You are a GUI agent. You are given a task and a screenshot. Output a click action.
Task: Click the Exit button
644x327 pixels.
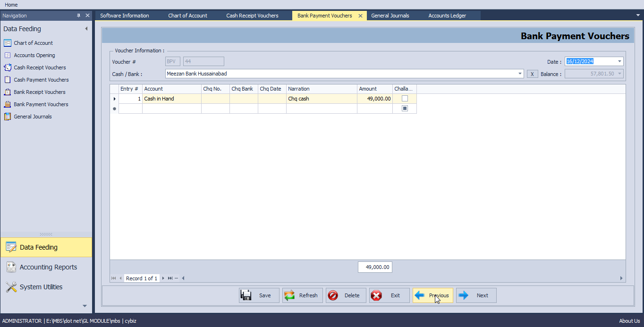click(x=390, y=295)
